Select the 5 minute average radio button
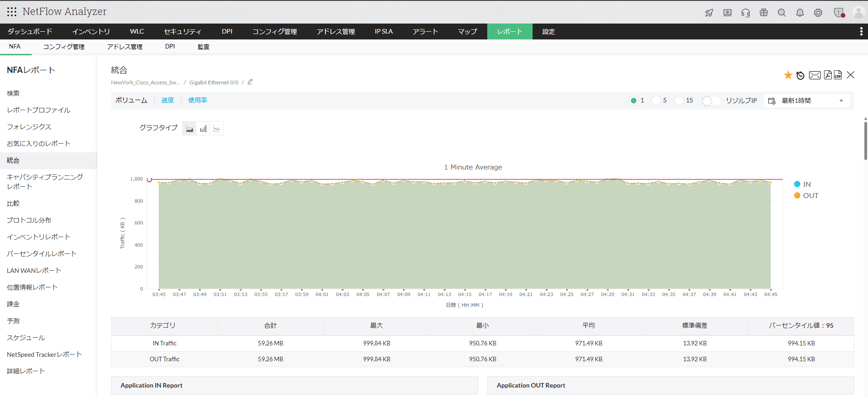 (656, 101)
